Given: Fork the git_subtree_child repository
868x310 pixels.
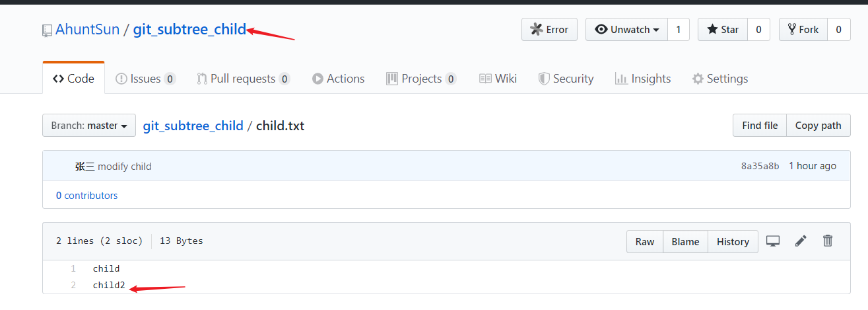Looking at the screenshot, I should [803, 30].
